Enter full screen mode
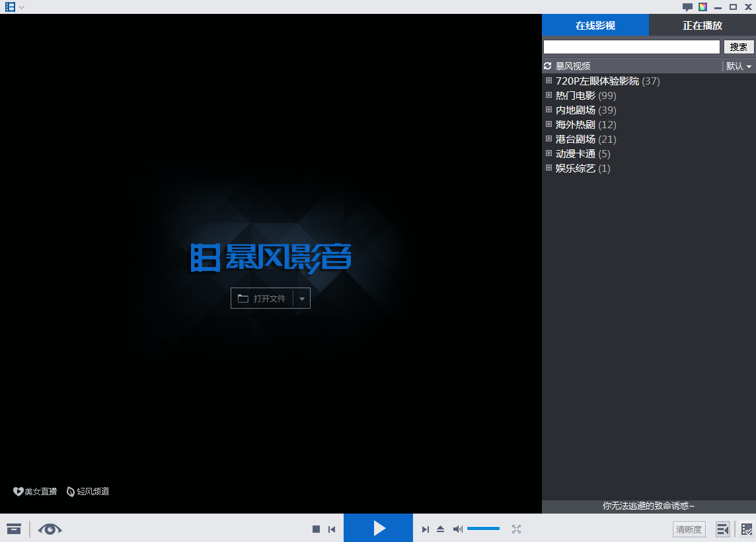This screenshot has width=756, height=542. click(x=516, y=529)
